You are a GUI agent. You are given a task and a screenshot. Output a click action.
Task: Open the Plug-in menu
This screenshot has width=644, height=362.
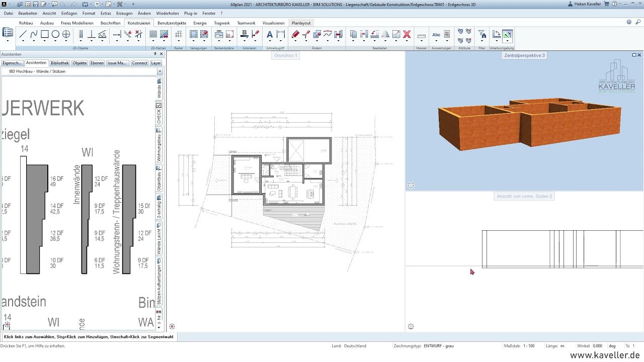(191, 13)
